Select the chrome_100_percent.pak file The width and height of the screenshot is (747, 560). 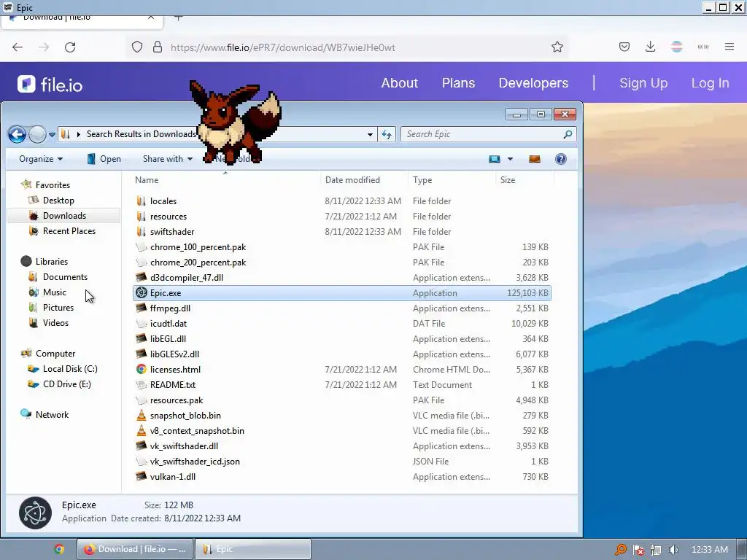pos(198,247)
